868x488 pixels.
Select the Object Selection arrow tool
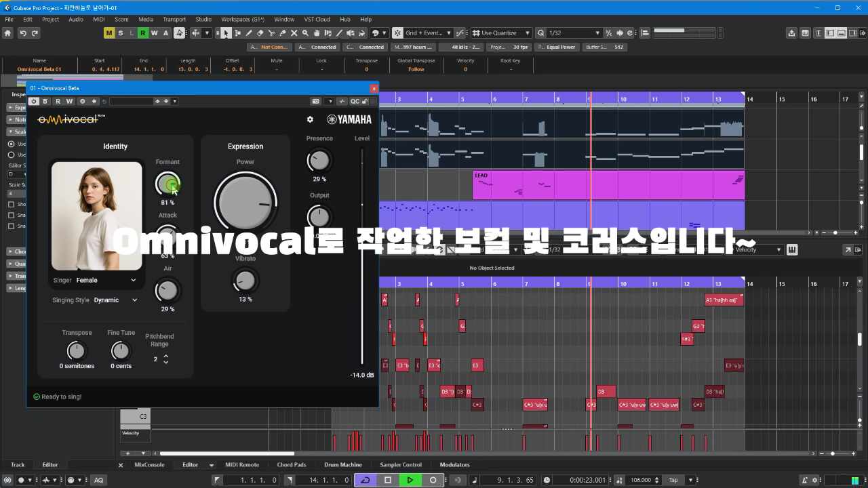(226, 33)
